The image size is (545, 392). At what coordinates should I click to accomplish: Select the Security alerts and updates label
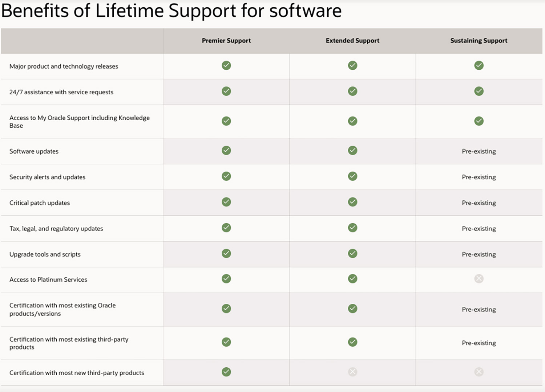pos(48,177)
